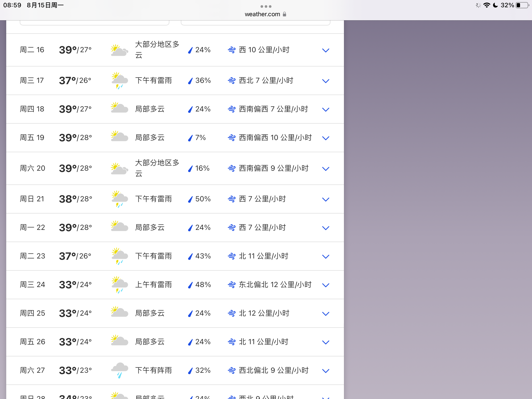
Task: Click the wind icon for 周四 25
Action: pyautogui.click(x=231, y=313)
